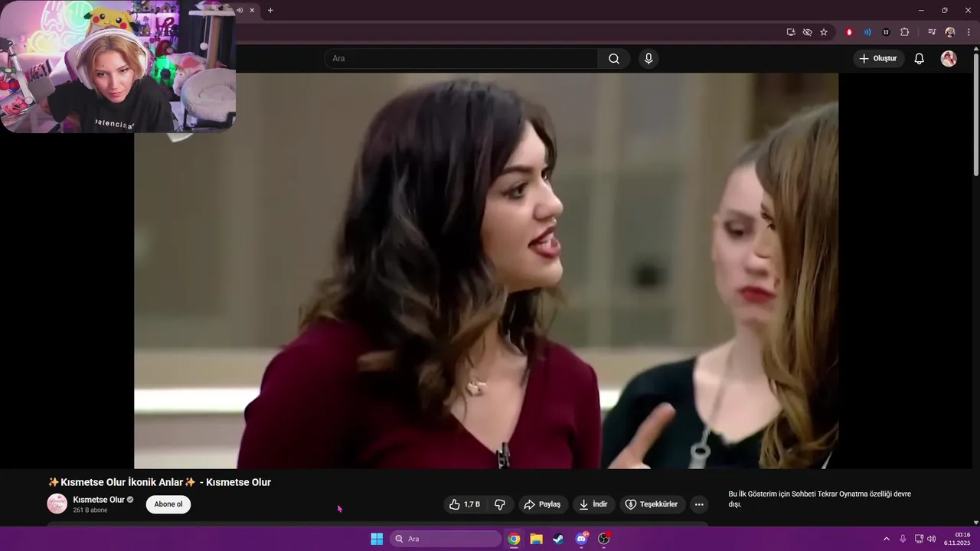980x551 pixels.
Task: Click the crossed-eye blocked icon in address bar
Action: click(807, 32)
